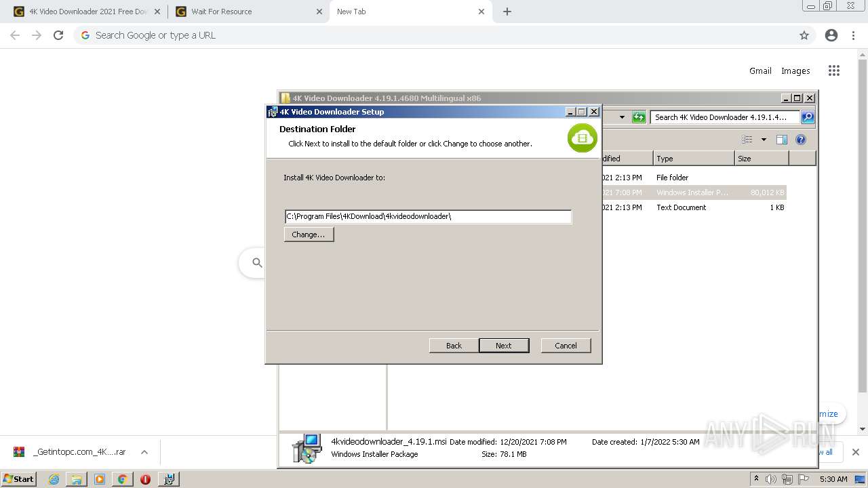This screenshot has height=488, width=868.
Task: Close the New Tab browser tab
Action: (x=481, y=12)
